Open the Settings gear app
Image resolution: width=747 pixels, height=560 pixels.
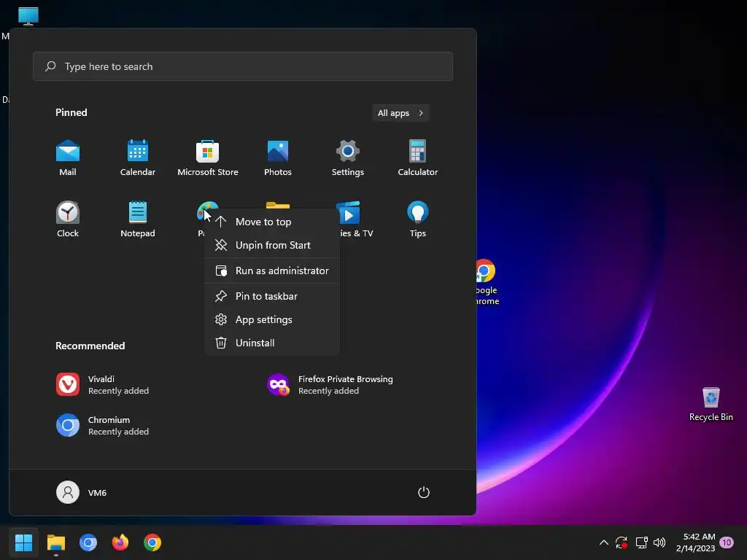[x=348, y=158]
